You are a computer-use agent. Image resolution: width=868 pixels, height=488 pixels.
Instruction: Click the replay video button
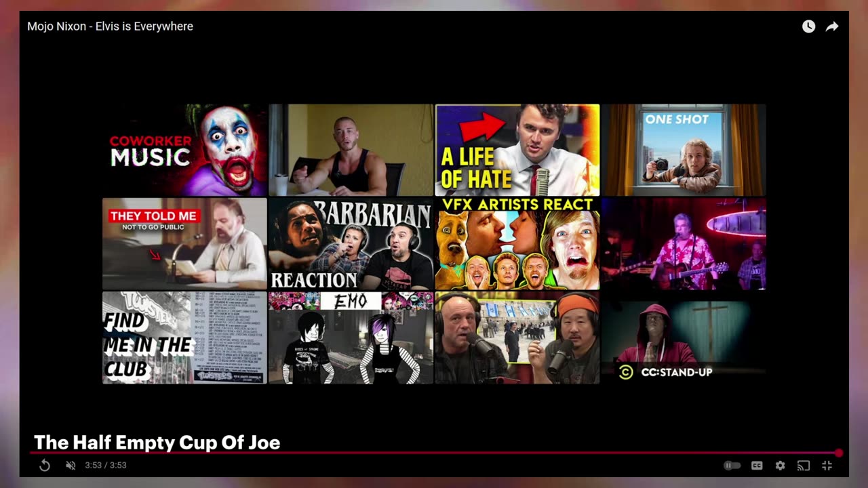(45, 465)
